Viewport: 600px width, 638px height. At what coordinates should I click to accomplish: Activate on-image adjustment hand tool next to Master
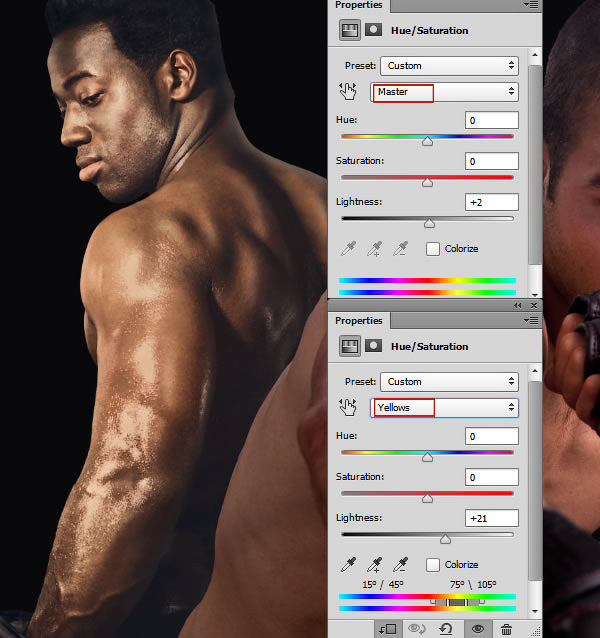(x=348, y=92)
